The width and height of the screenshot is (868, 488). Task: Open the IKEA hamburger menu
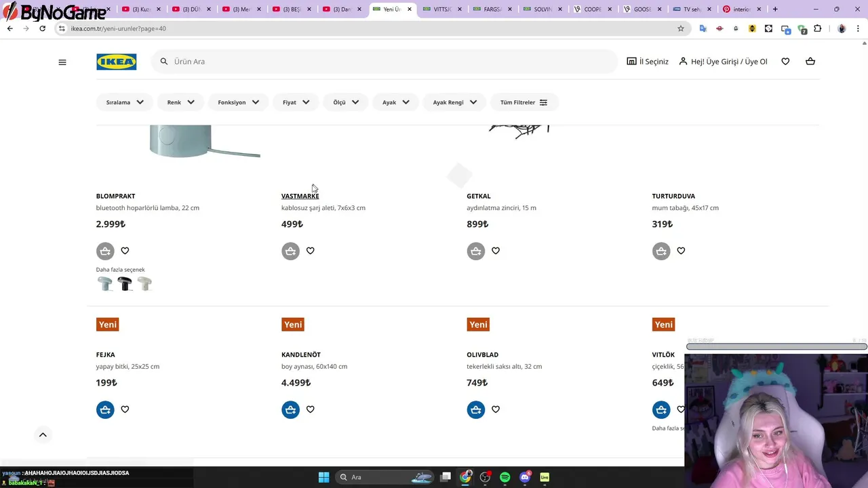click(62, 62)
